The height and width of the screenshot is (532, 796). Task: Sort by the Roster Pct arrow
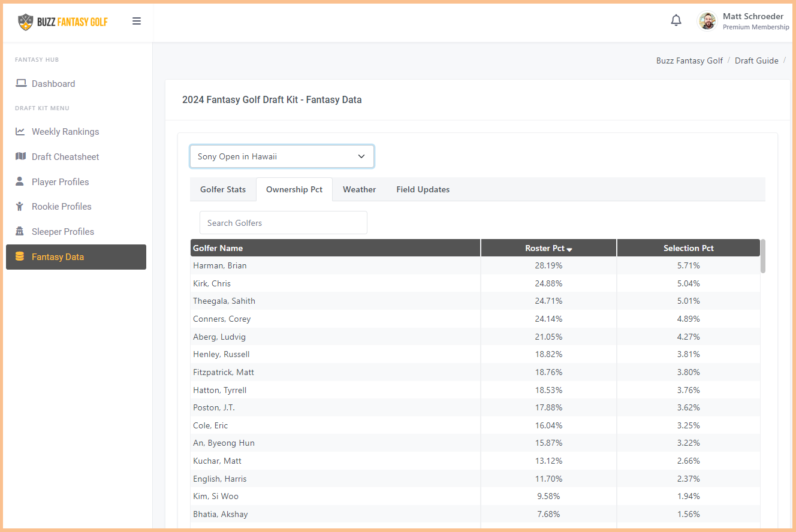(569, 249)
